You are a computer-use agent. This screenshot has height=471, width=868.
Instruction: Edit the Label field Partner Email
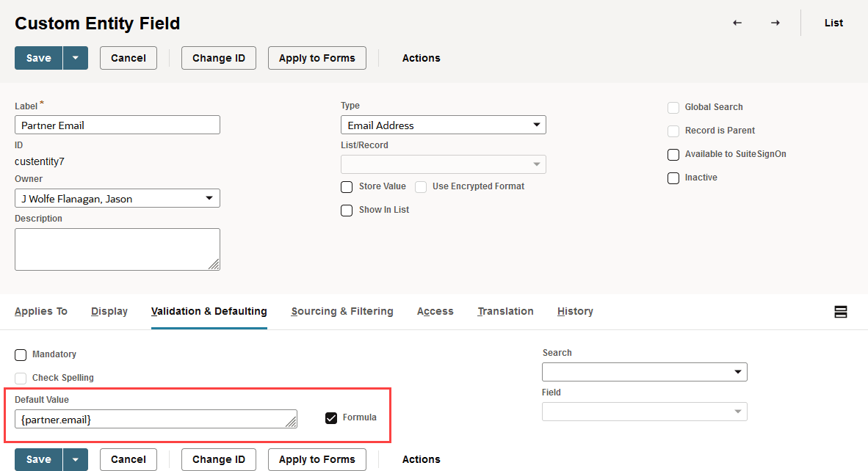117,125
